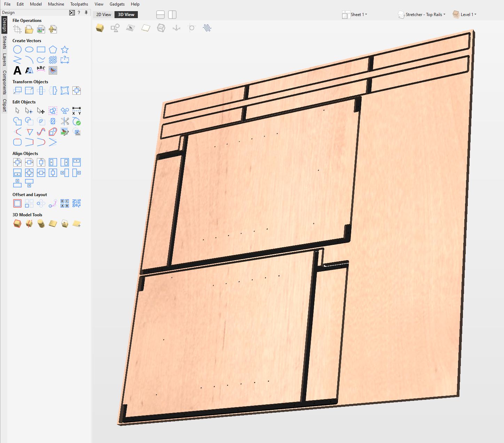Select the Draw Ellipse tool
Image resolution: width=504 pixels, height=443 pixels.
tap(29, 50)
